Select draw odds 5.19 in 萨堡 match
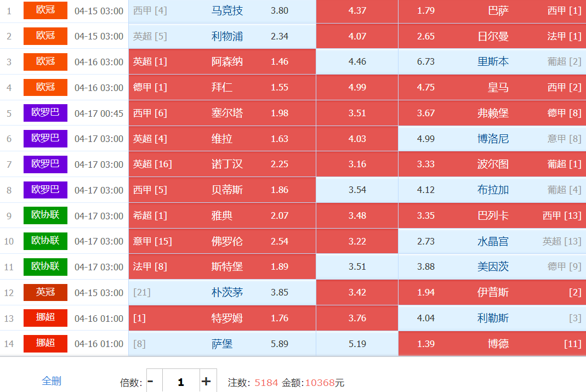The image size is (586, 392). (x=357, y=344)
